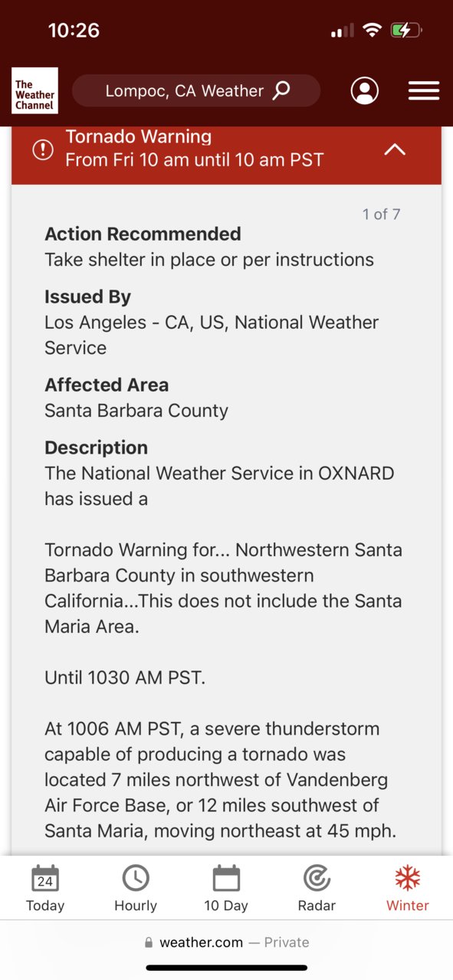Screen dimensions: 453x980
Task: Tap the 1 of 7 alert counter
Action: [x=381, y=214]
